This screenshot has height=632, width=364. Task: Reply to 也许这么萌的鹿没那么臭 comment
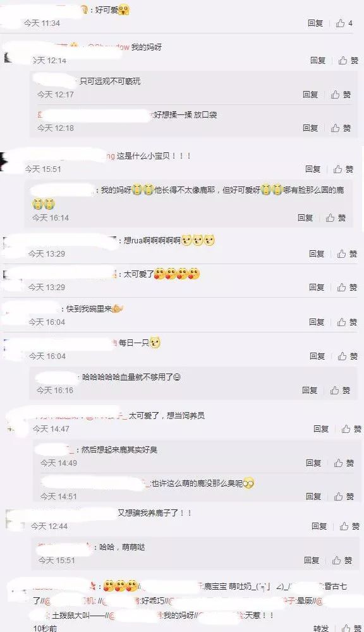[x=313, y=496]
